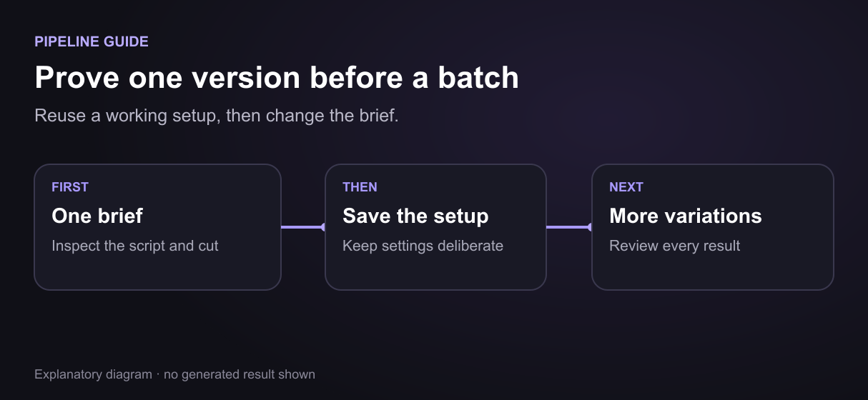Image resolution: width=868 pixels, height=400 pixels.
Task: Click the PIPELINE GUIDE label
Action: click(x=92, y=41)
